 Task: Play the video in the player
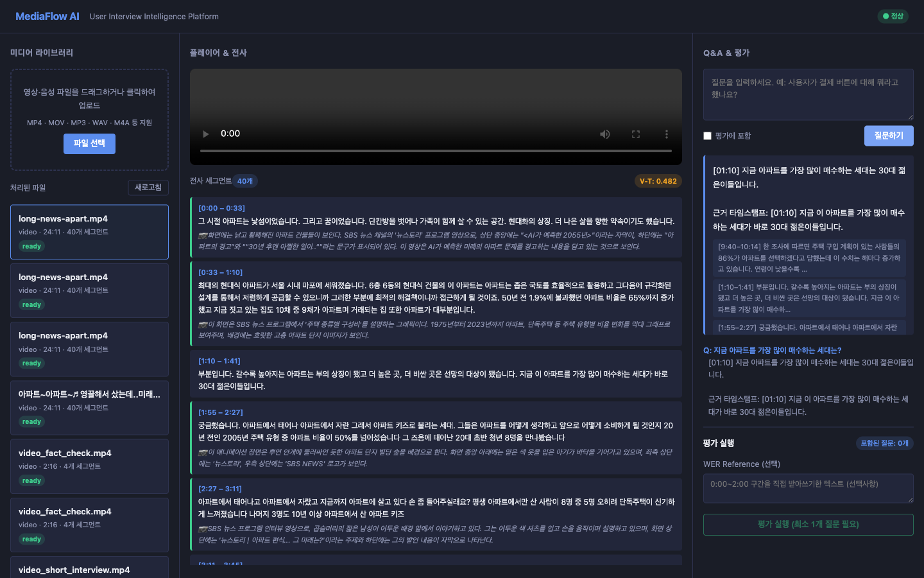pyautogui.click(x=206, y=134)
